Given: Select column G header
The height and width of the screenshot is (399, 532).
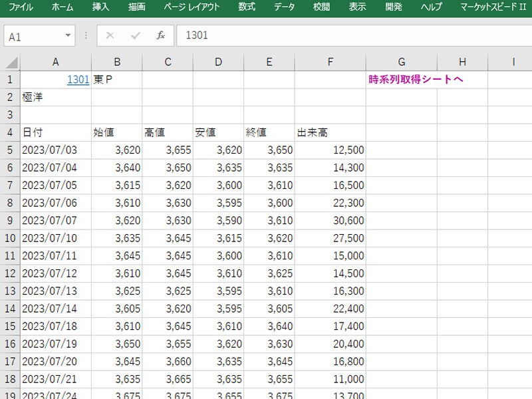Looking at the screenshot, I should [402, 62].
